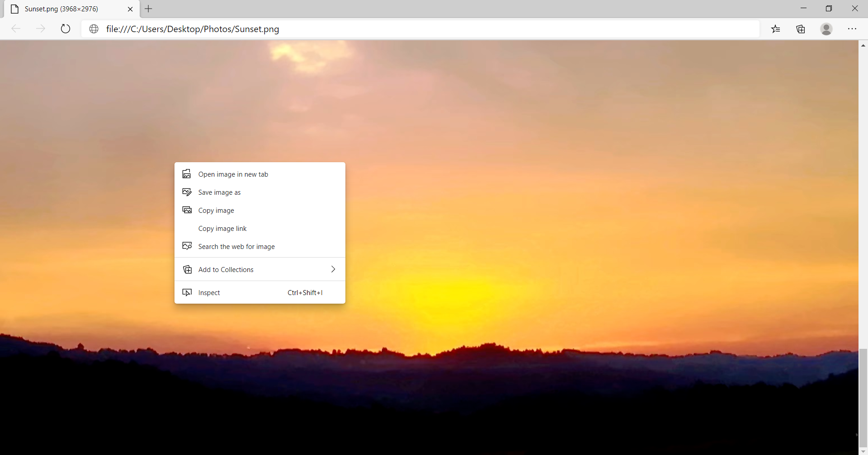
Task: Click the globe site information icon
Action: pos(94,29)
